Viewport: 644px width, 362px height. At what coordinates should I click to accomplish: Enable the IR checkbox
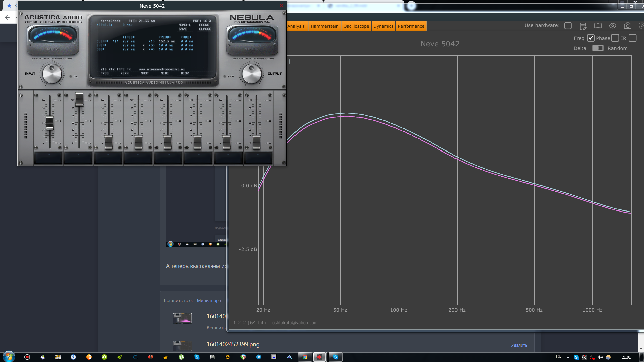[633, 38]
